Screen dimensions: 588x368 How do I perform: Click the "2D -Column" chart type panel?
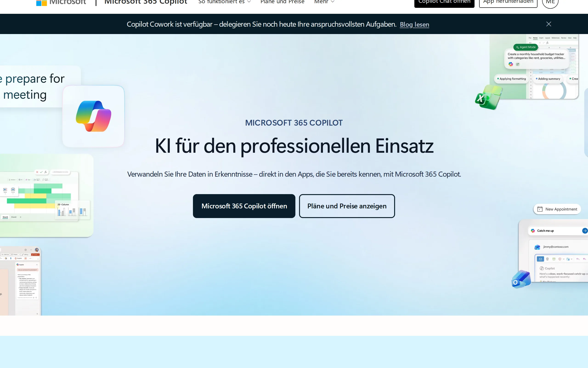pyautogui.click(x=72, y=210)
